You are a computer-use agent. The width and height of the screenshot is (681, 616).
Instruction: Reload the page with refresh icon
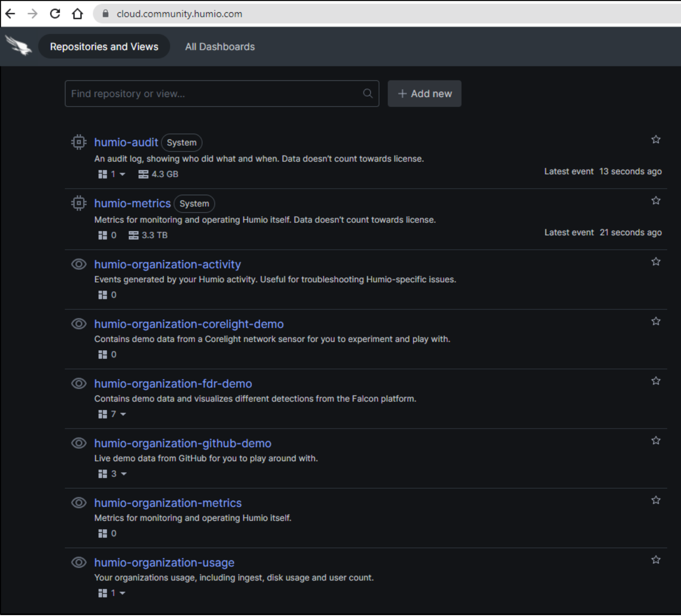point(55,14)
